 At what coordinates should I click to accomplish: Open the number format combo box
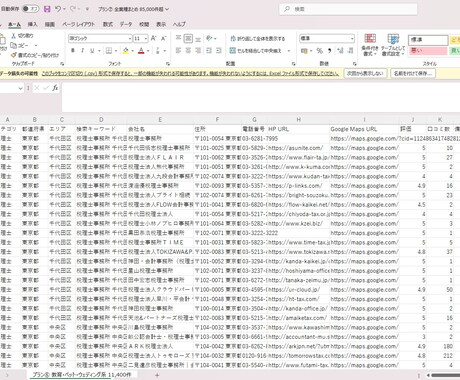[327, 39]
